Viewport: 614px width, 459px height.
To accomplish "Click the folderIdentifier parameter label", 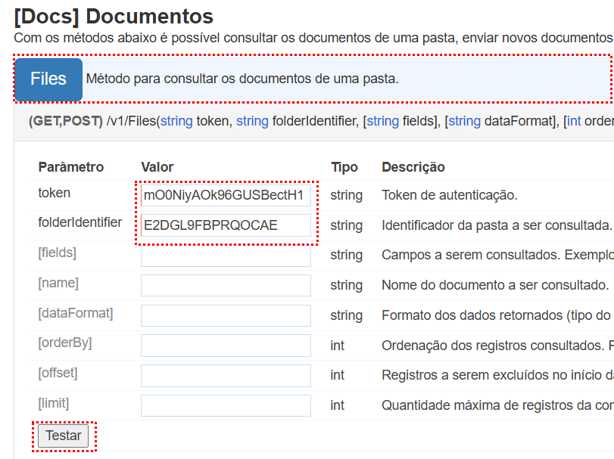I will pyautogui.click(x=80, y=222).
